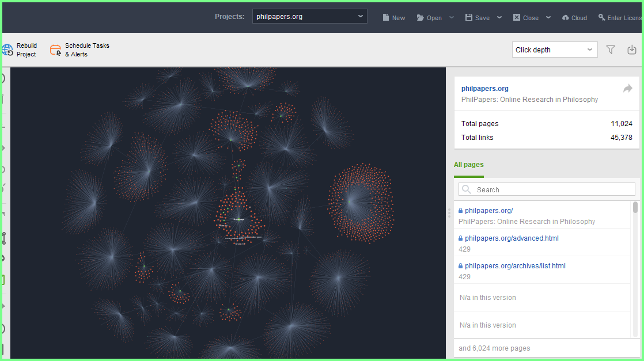The width and height of the screenshot is (644, 361).
Task: Open philpapers.org/advanced.html link
Action: 512,238
